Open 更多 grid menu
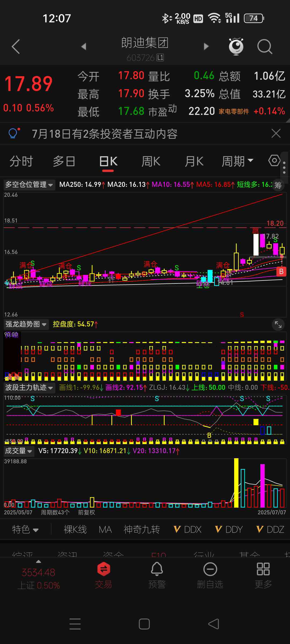 coord(263,575)
